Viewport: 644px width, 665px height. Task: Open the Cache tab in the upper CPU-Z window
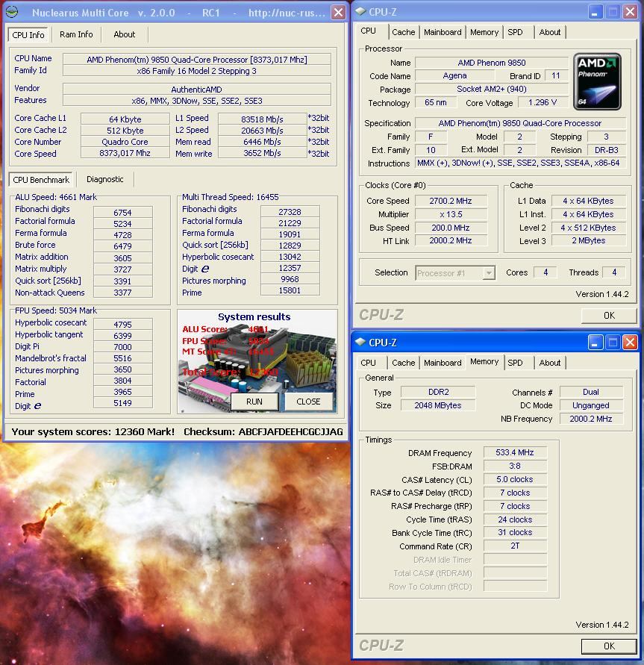[x=404, y=32]
